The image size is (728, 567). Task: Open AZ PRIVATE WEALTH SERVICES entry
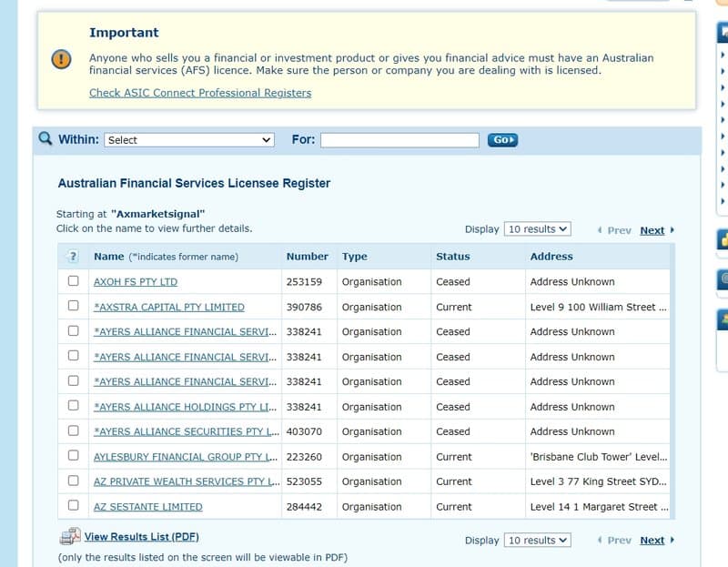[187, 481]
